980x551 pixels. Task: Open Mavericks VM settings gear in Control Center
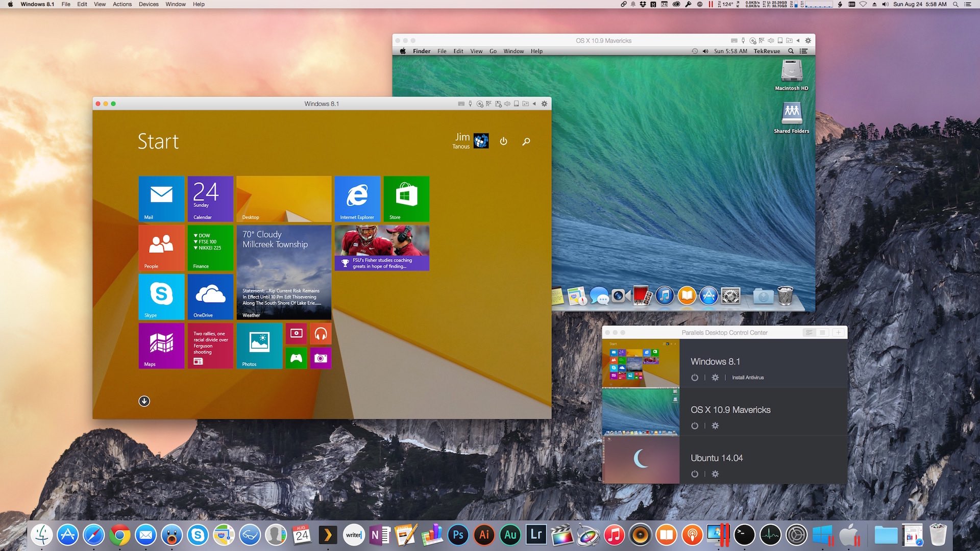(715, 425)
